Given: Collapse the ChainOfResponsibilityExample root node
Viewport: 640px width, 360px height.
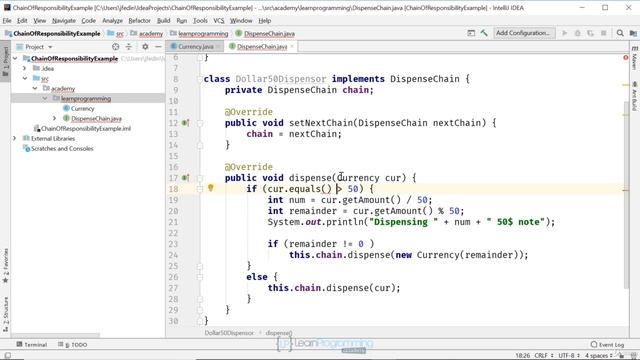Looking at the screenshot, I should pos(15,59).
